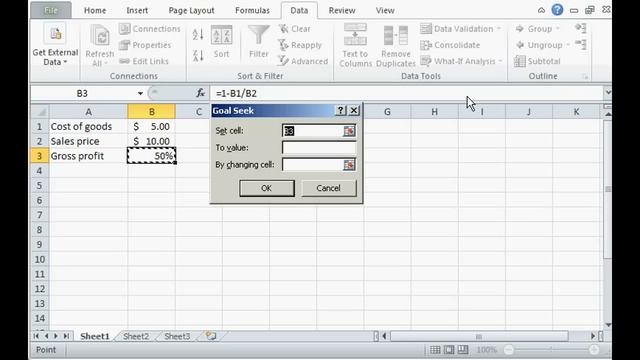Click Remove Duplicates

point(396,46)
